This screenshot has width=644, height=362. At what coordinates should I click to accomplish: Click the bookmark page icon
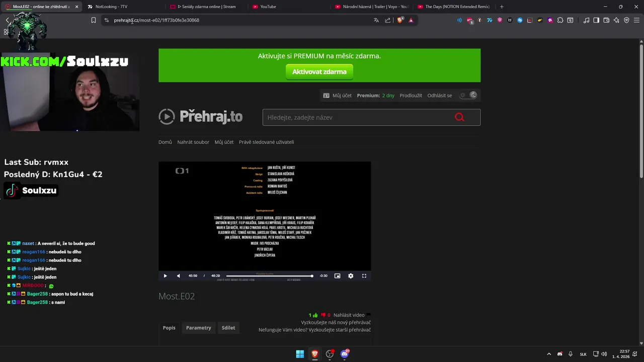pyautogui.click(x=94, y=20)
